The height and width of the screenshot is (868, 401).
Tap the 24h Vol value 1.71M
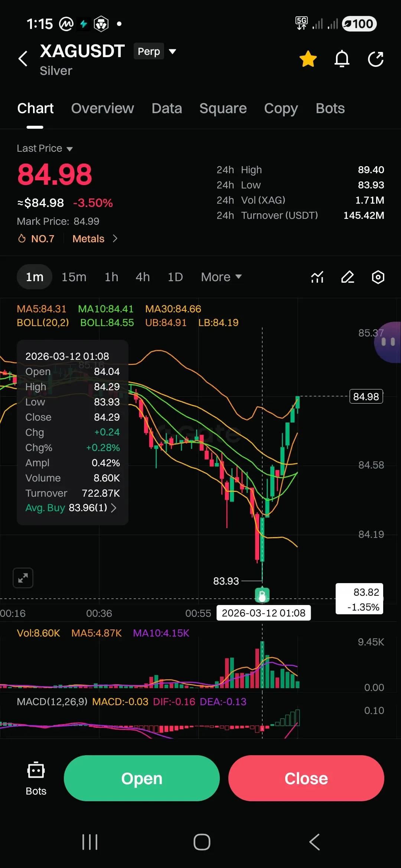(370, 200)
